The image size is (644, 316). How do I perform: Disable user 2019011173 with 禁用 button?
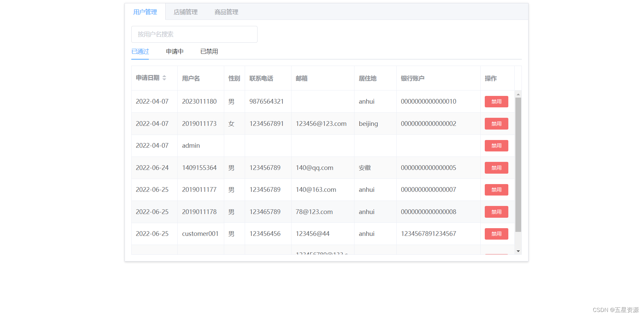pos(496,124)
